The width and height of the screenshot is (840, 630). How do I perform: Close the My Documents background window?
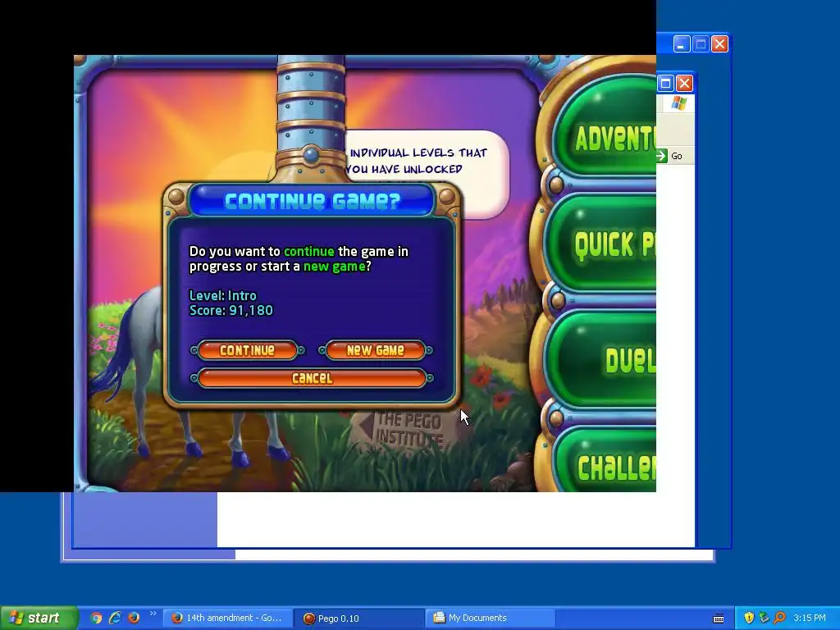684,83
